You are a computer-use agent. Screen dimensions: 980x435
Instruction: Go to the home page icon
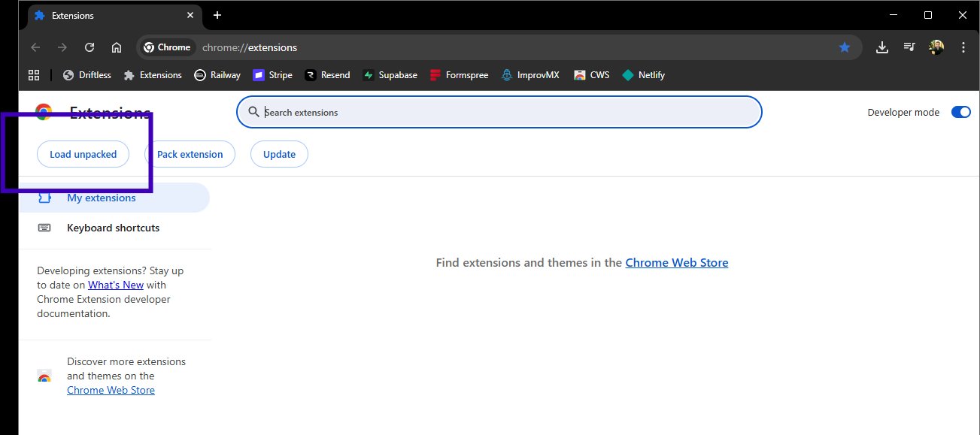(117, 47)
